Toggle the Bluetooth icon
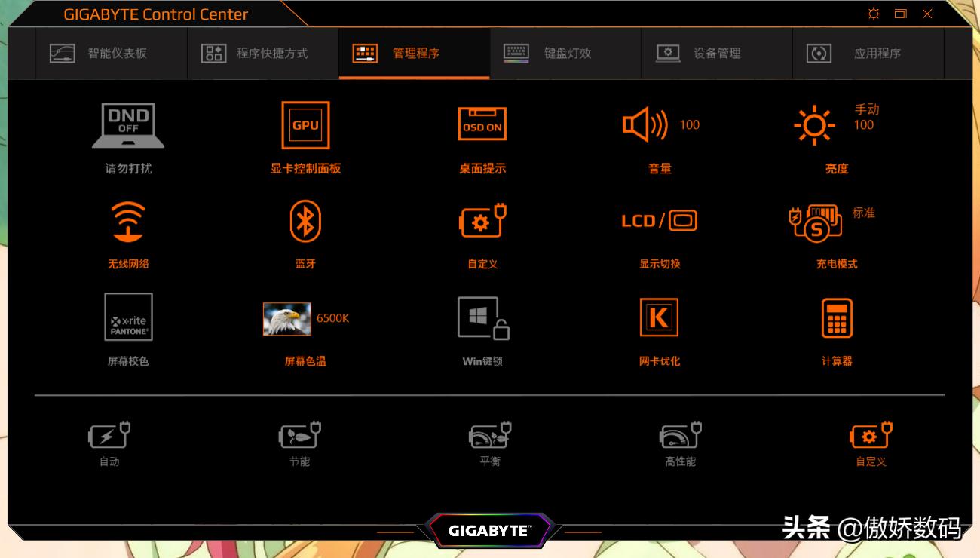Viewport: 980px width, 558px height. (305, 222)
